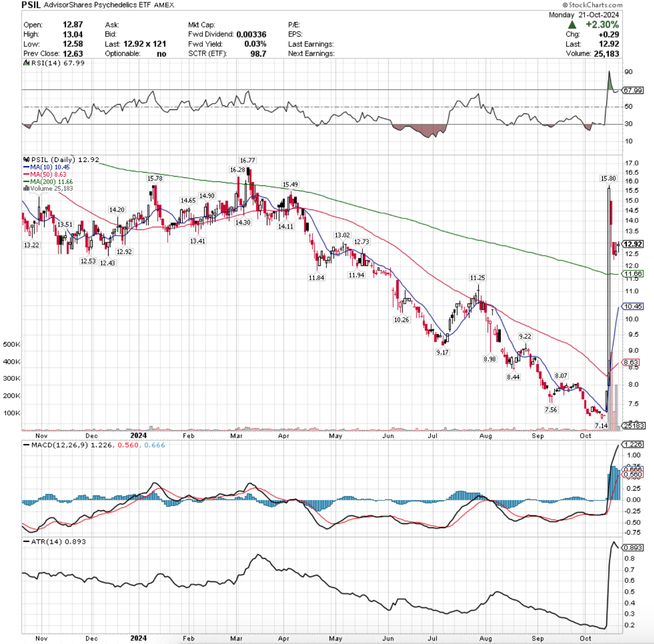Click the RSI(14) 67.99 indicator label
Image resolution: width=654 pixels, height=644 pixels.
54,63
